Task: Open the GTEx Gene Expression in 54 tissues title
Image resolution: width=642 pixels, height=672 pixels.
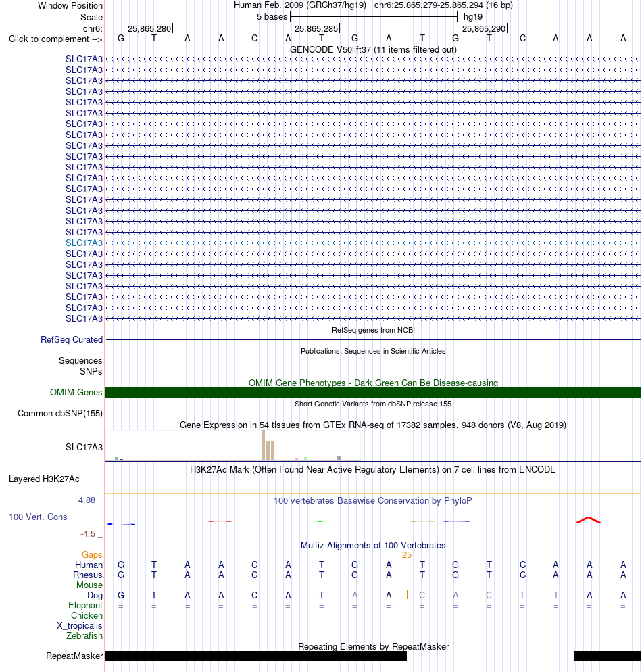Action: (373, 425)
